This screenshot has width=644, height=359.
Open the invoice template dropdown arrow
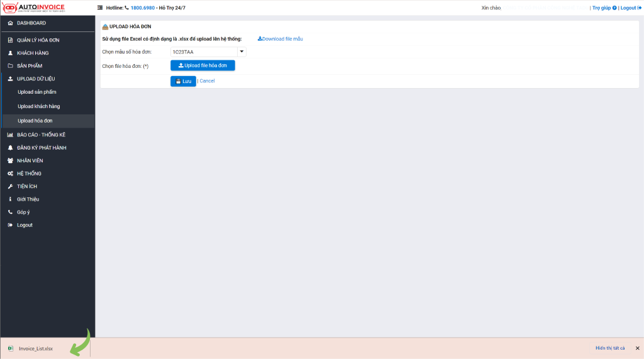241,52
